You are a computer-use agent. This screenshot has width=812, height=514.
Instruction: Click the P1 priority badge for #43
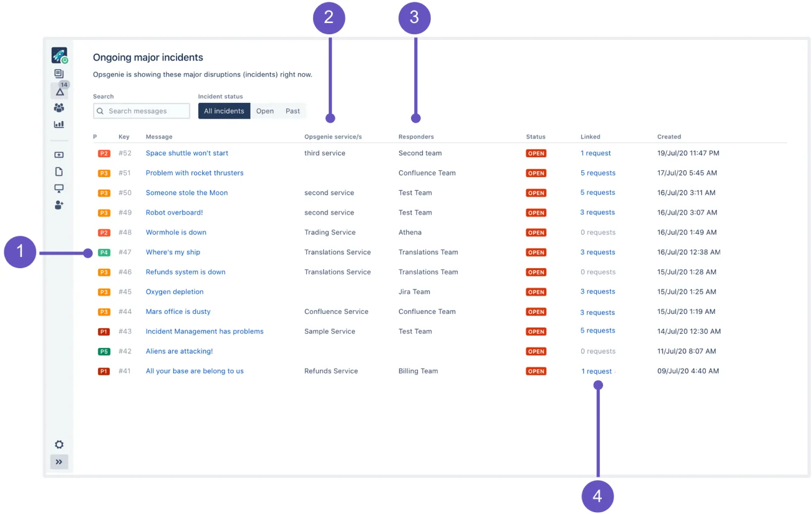pyautogui.click(x=104, y=332)
